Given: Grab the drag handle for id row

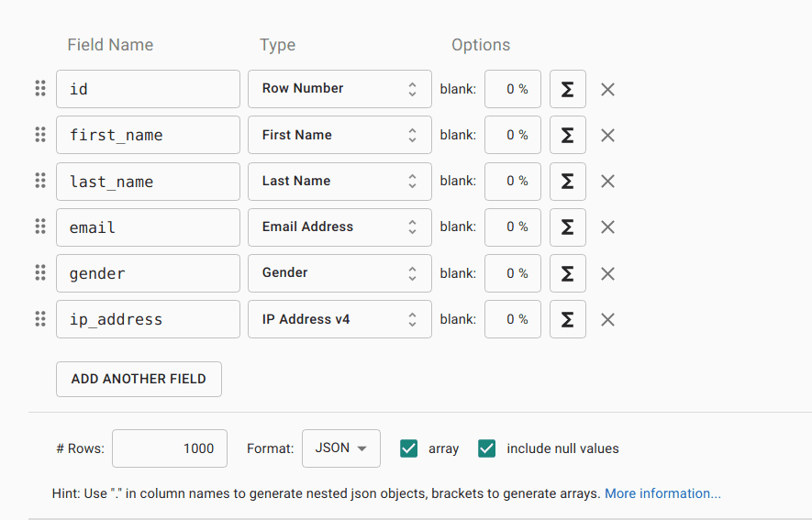Looking at the screenshot, I should click(40, 88).
